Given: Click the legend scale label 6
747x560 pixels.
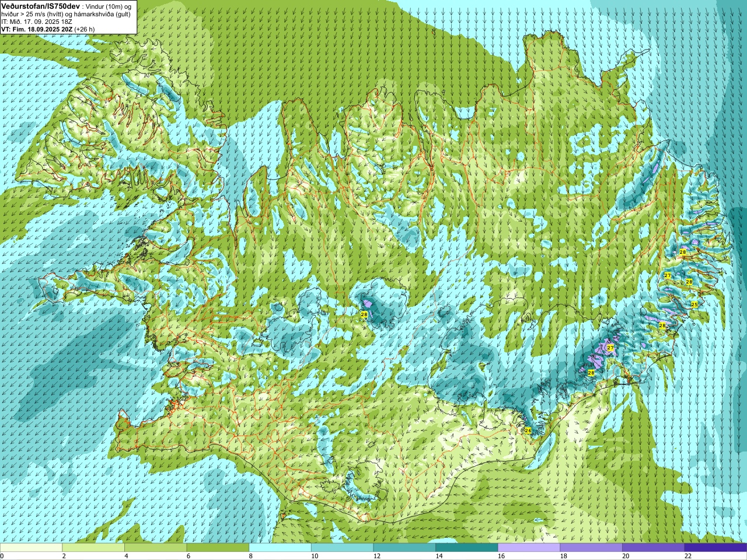Looking at the screenshot, I should (x=189, y=556).
